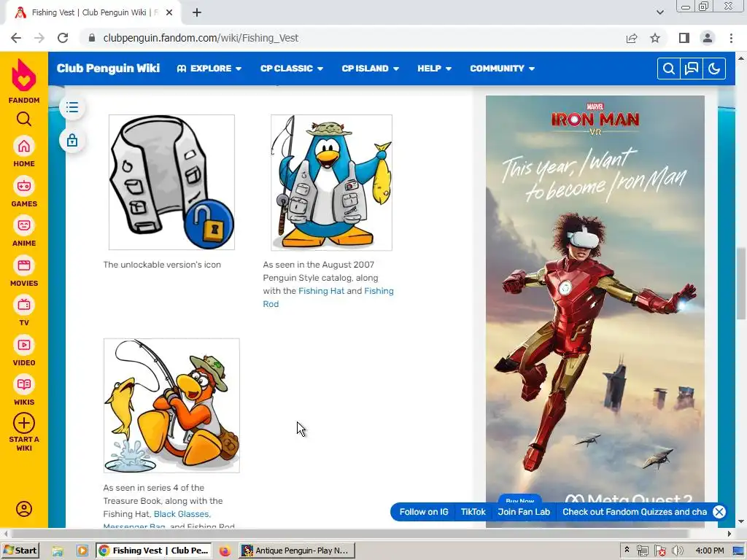
Task: Click the page lock icon button
Action: (72, 141)
